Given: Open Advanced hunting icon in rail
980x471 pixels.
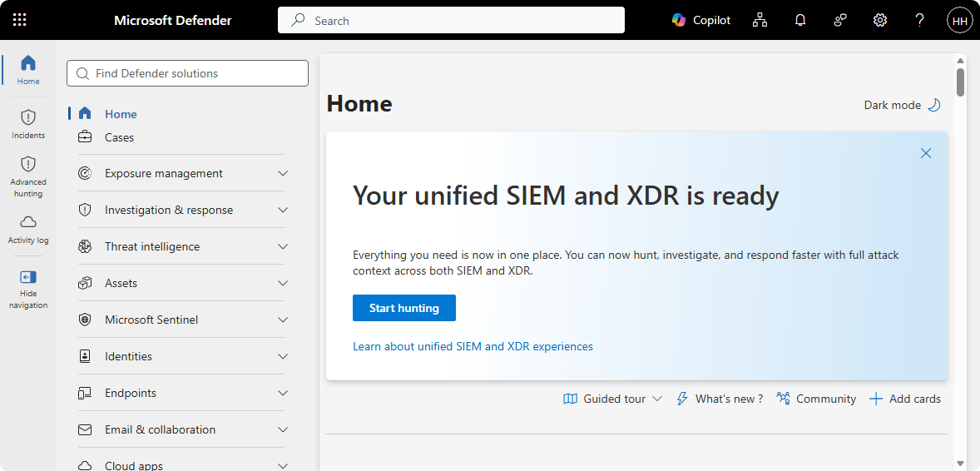Looking at the screenshot, I should click(28, 164).
